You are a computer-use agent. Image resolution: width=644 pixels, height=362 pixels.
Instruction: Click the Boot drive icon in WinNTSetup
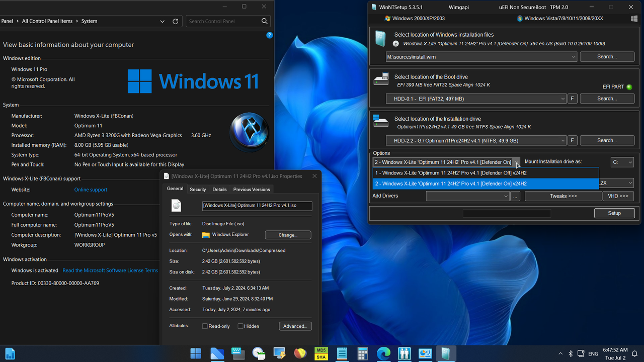coord(380,79)
